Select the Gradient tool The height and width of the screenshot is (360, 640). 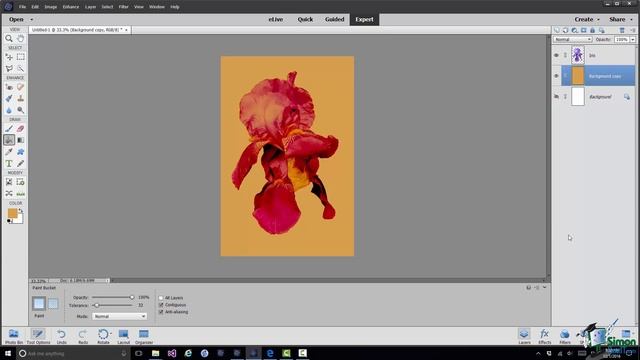click(20, 140)
